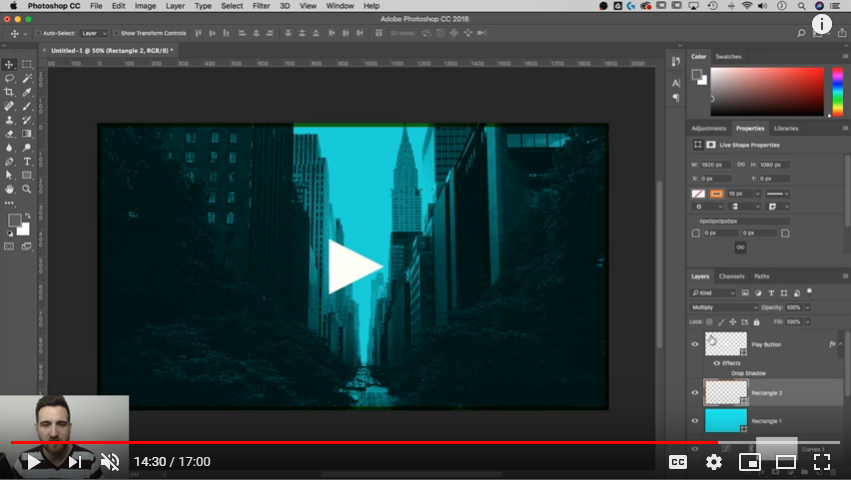Open the collapsed History panel icon
This screenshot has height=480, width=851.
coord(676,61)
